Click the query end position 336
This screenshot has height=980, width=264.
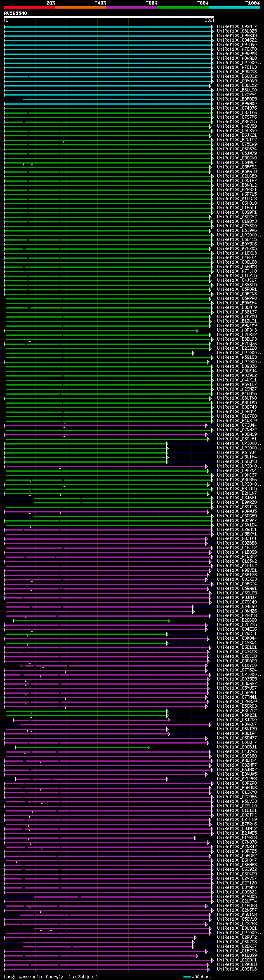tap(208, 20)
